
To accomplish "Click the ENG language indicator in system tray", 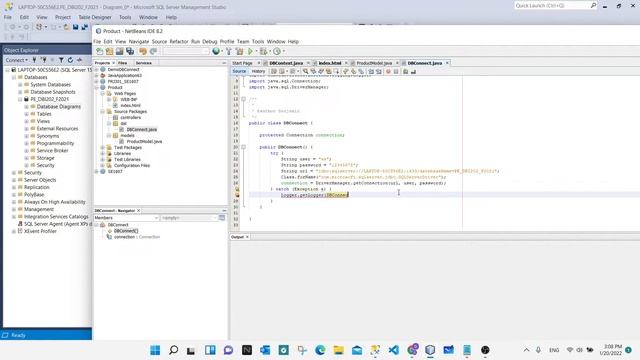I will click(x=554, y=350).
